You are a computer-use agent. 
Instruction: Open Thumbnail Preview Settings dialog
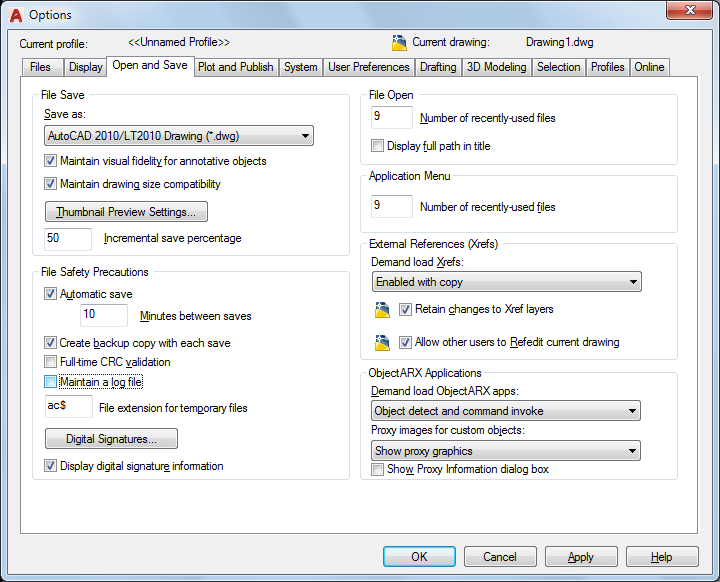126,212
